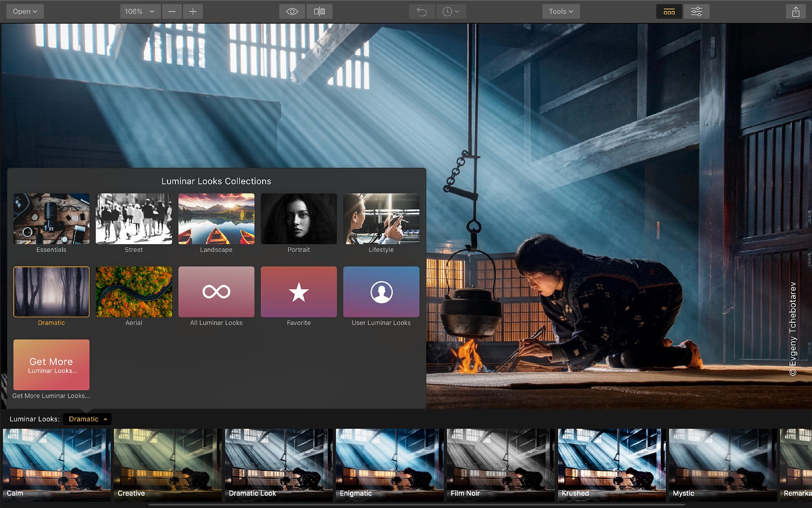The width and height of the screenshot is (812, 508).
Task: Apply the Dramatic Look preset
Action: click(x=279, y=465)
